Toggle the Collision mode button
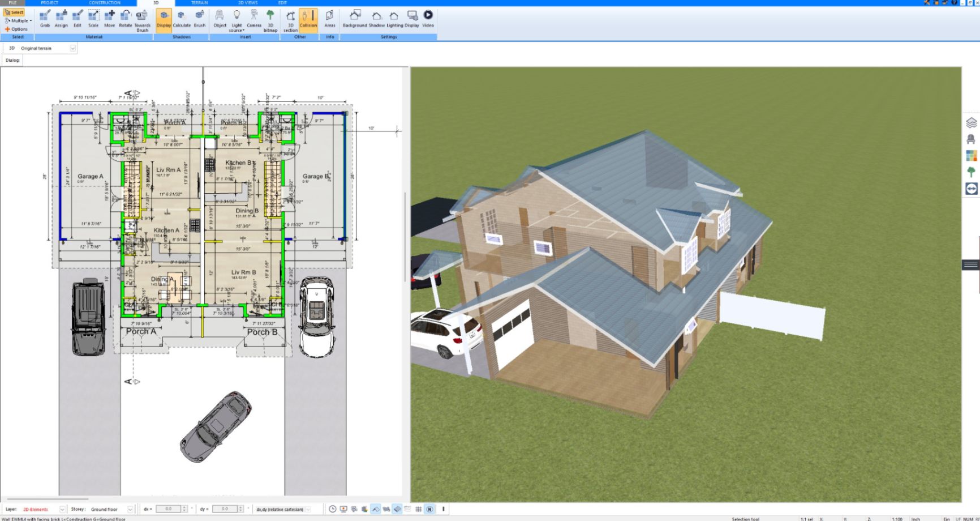980x521 pixels. click(308, 19)
